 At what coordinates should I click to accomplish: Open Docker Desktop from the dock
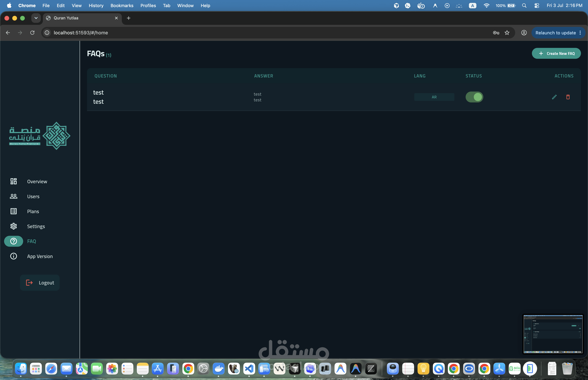click(x=219, y=369)
